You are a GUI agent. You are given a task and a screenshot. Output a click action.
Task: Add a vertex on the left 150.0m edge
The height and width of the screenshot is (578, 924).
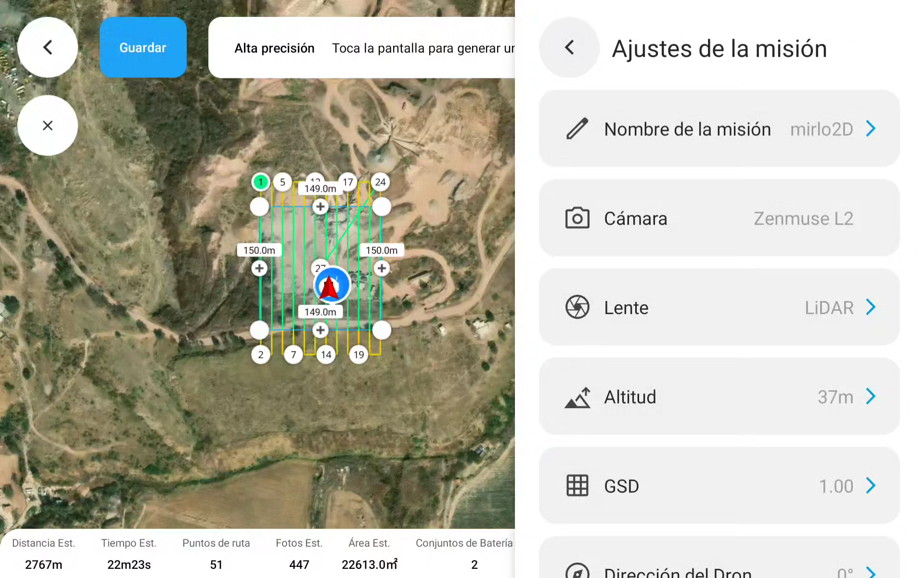tap(259, 268)
